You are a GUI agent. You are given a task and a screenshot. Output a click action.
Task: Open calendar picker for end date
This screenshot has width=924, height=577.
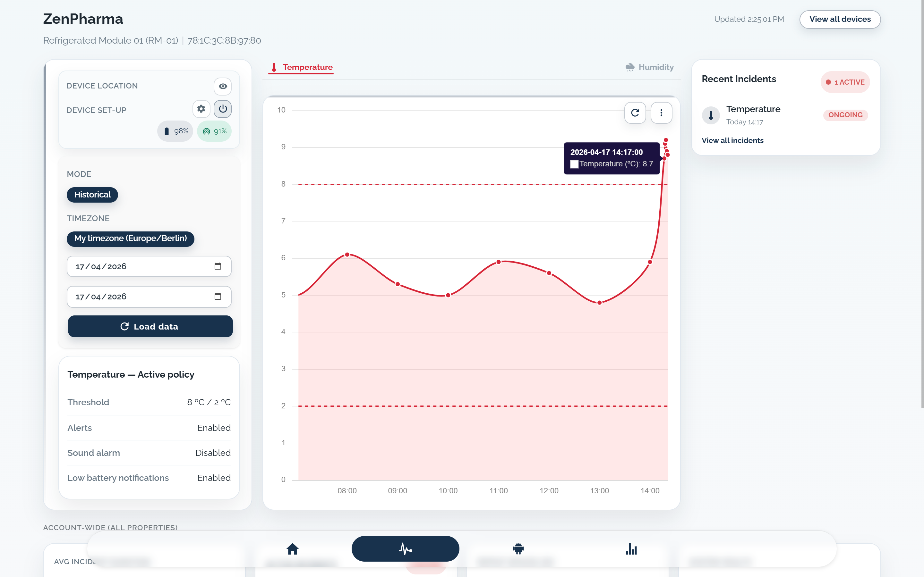coord(218,297)
